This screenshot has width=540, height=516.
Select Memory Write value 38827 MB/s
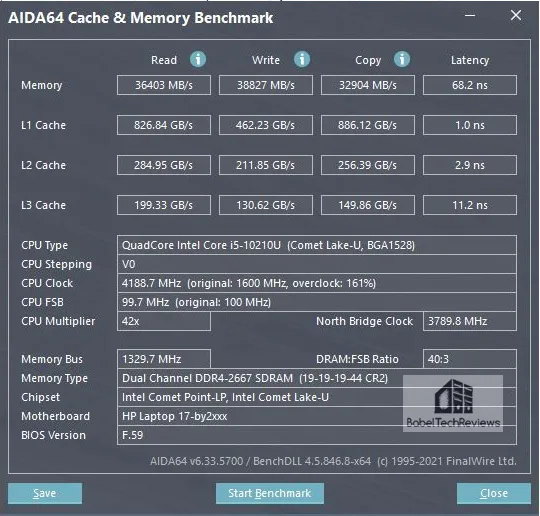[x=266, y=85]
